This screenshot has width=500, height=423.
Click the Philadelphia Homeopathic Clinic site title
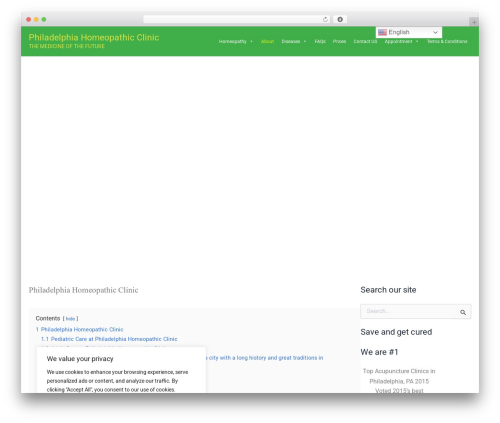click(x=94, y=38)
